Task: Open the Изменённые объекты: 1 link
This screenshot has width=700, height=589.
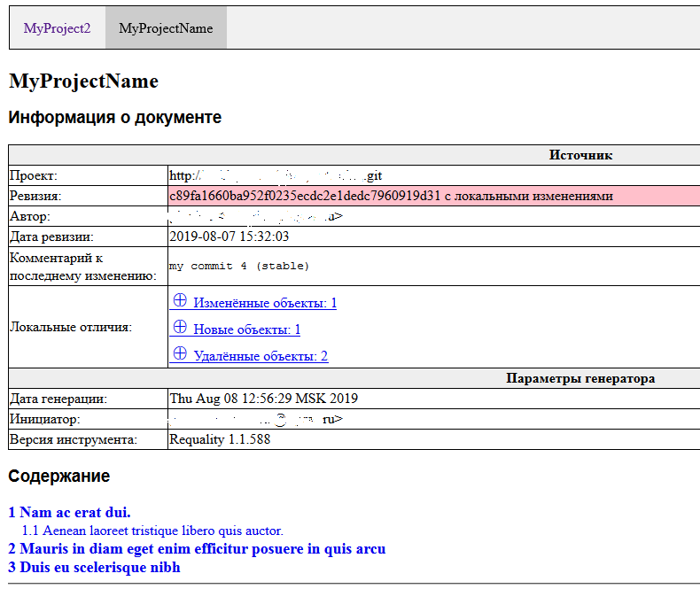Action: point(265,303)
